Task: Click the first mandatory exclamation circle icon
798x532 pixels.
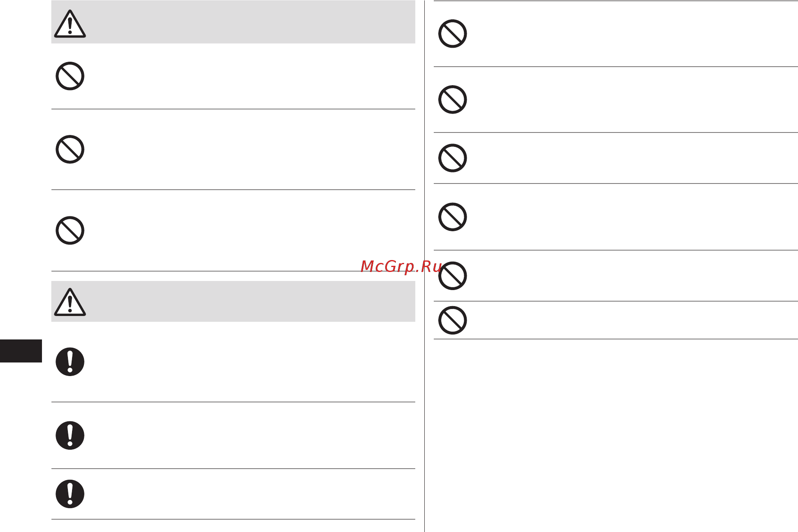Action: 70,362
